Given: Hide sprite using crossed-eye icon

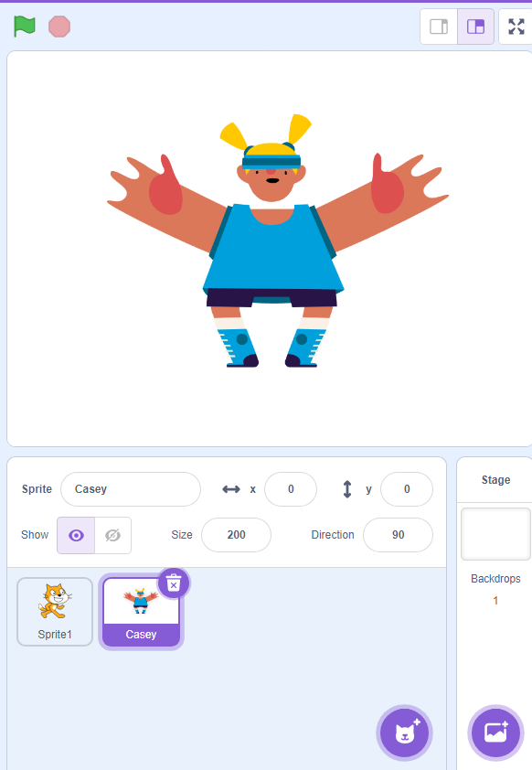Looking at the screenshot, I should pyautogui.click(x=112, y=535).
